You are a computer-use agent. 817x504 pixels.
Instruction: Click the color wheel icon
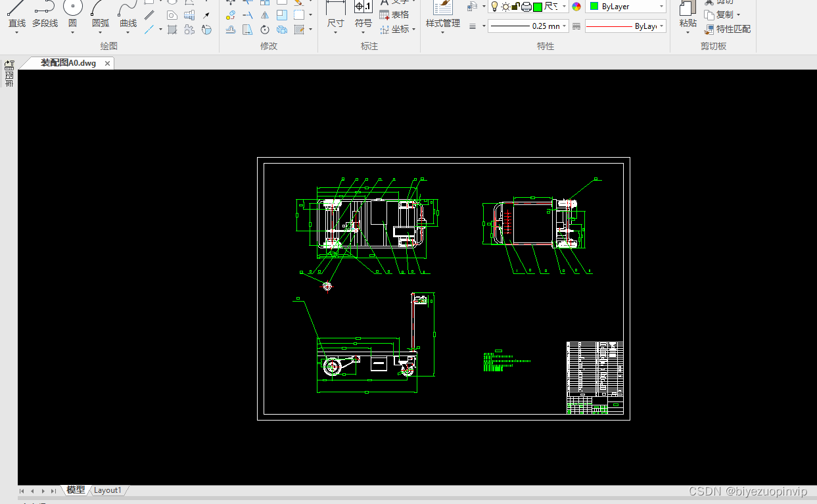click(576, 6)
